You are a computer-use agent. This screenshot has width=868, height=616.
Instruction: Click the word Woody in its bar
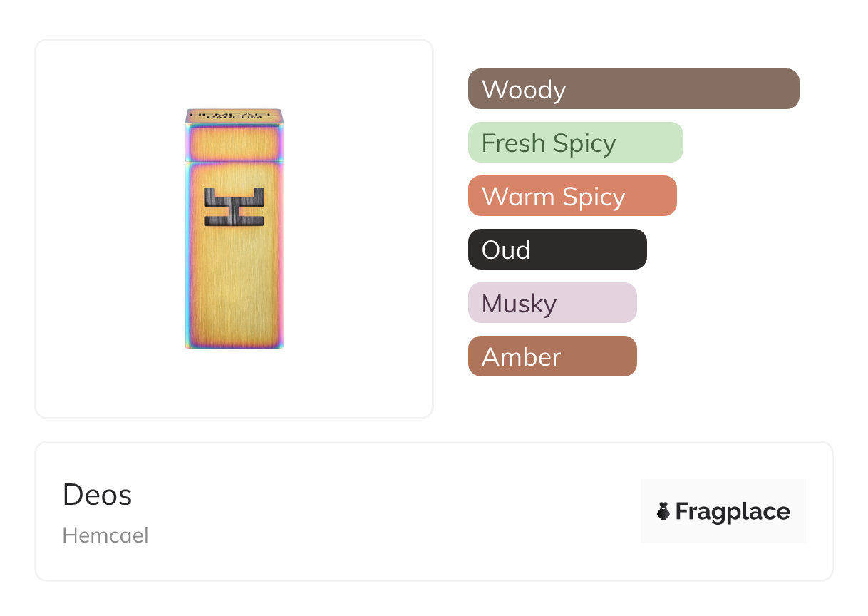pos(524,90)
